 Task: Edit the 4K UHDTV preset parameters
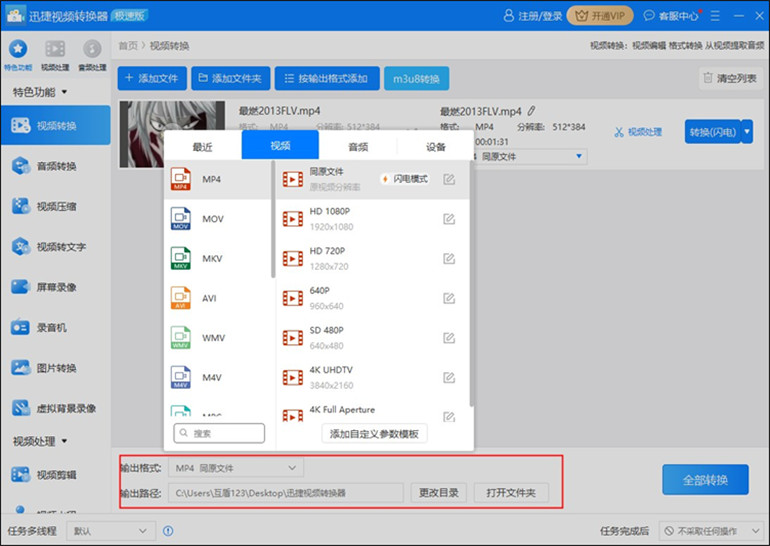449,378
